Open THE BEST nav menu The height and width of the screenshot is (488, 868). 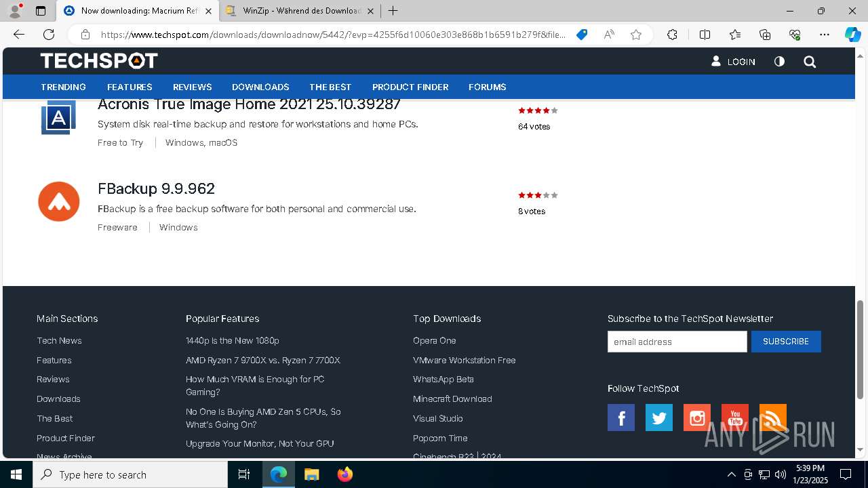pyautogui.click(x=330, y=87)
